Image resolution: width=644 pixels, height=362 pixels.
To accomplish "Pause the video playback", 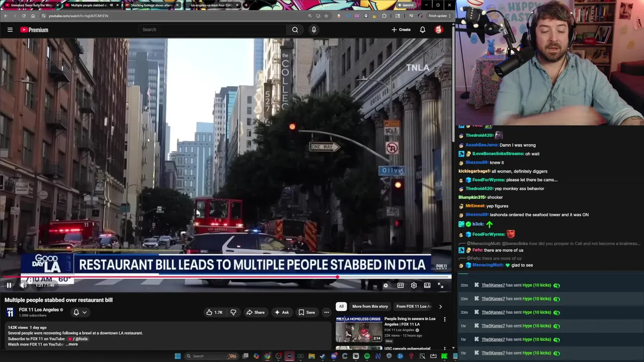I will (9, 285).
